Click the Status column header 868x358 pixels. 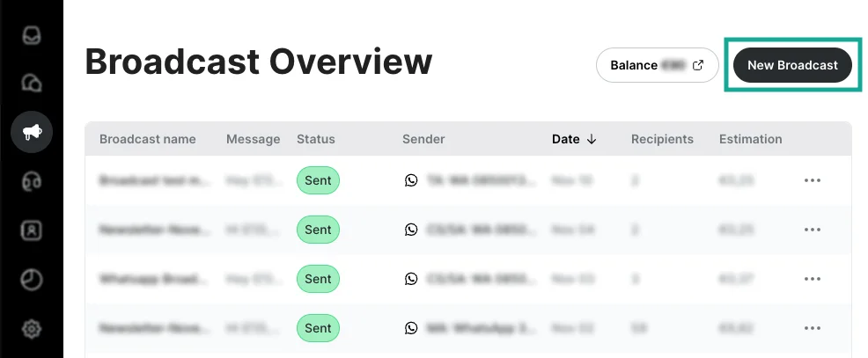click(x=316, y=139)
